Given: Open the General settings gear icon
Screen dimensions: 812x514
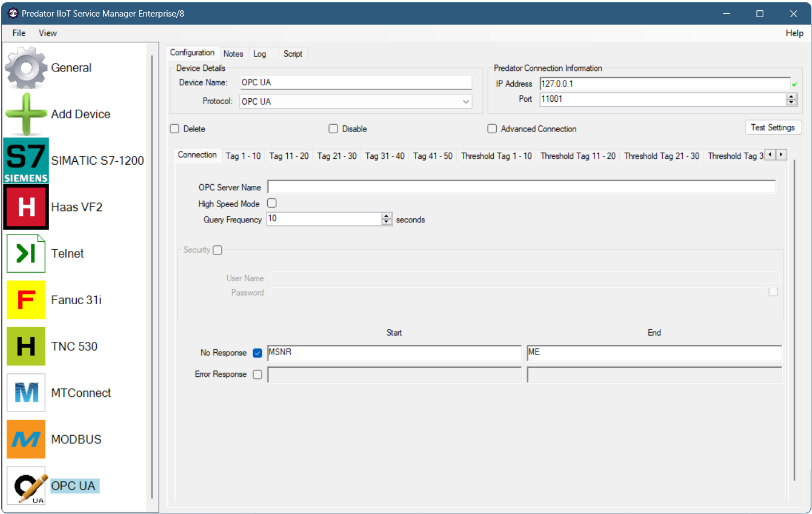Looking at the screenshot, I should click(x=26, y=67).
